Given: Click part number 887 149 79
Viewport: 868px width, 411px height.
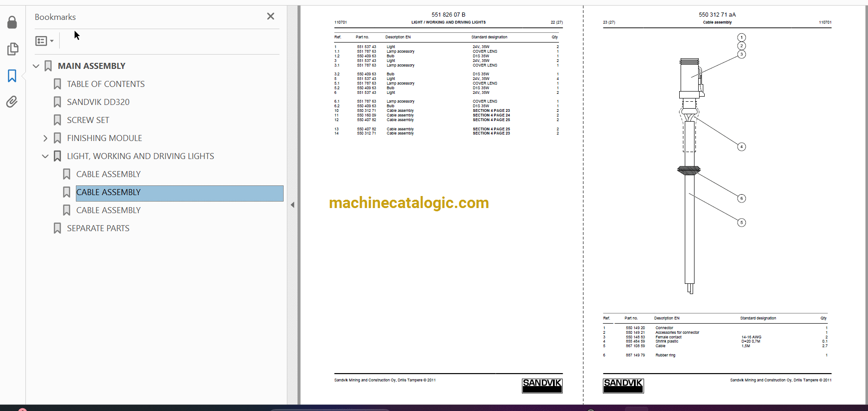Looking at the screenshot, I should (x=635, y=356).
